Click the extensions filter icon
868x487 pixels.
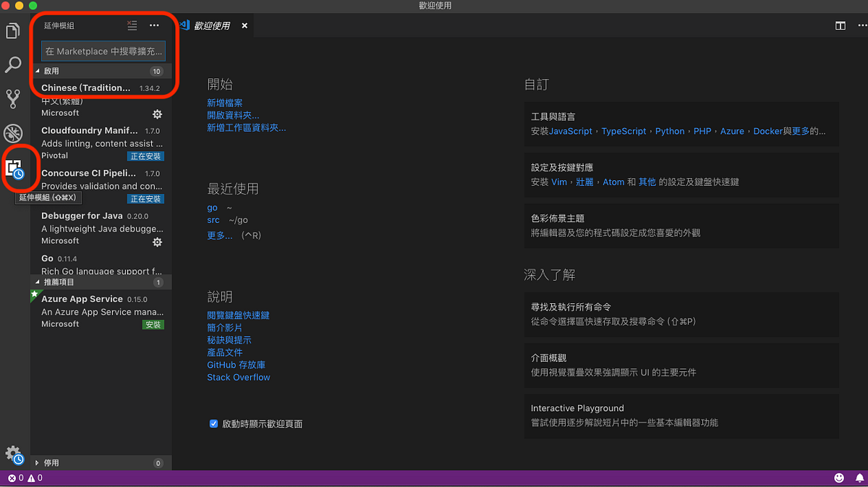(132, 25)
